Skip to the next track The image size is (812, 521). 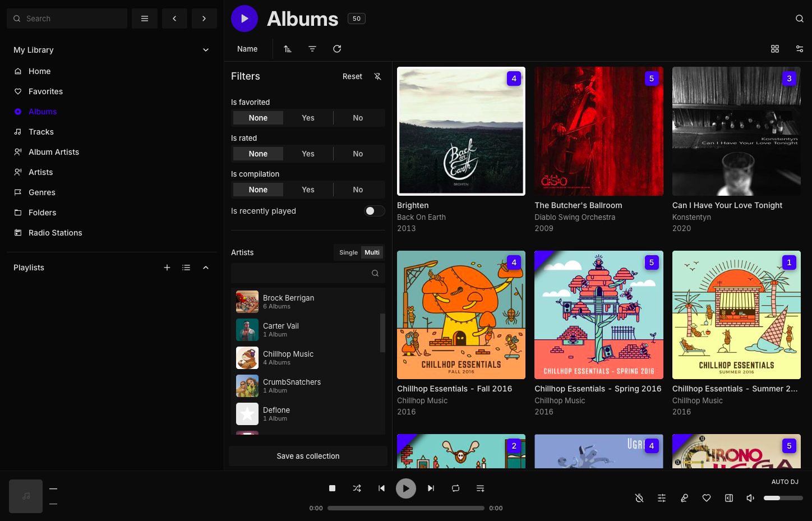[x=431, y=488]
